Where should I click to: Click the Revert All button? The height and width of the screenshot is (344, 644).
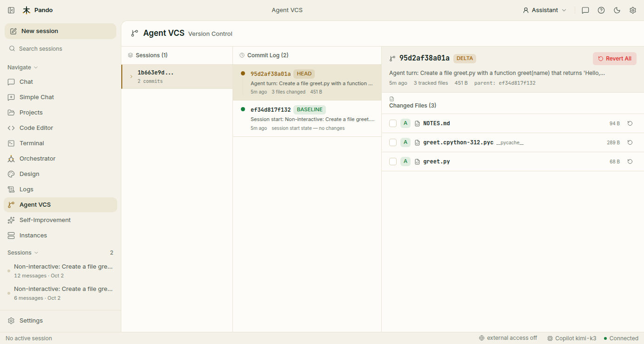(x=615, y=59)
